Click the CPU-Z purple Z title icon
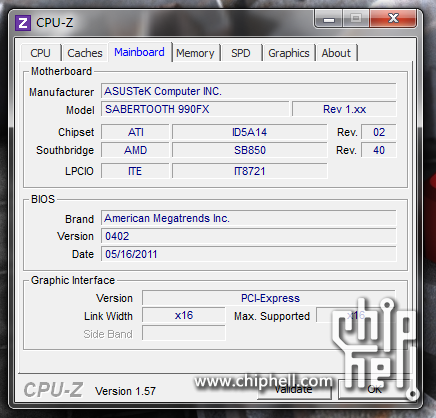 click(x=23, y=23)
